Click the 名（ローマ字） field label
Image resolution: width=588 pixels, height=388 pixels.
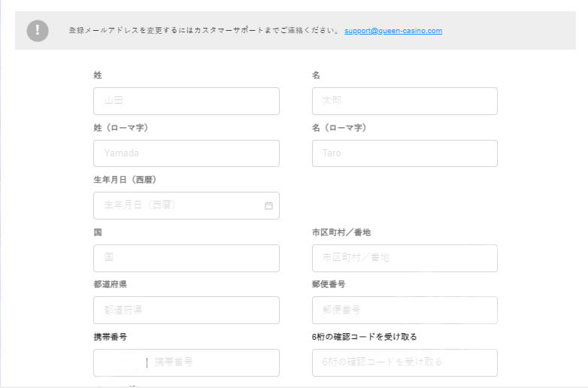(x=339, y=128)
